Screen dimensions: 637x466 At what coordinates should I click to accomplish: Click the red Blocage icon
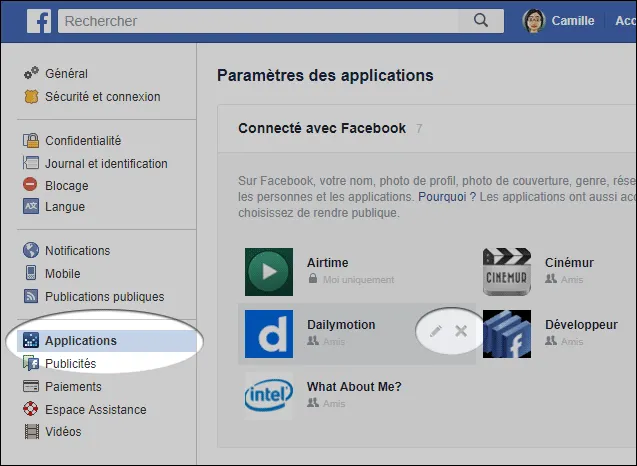30,184
